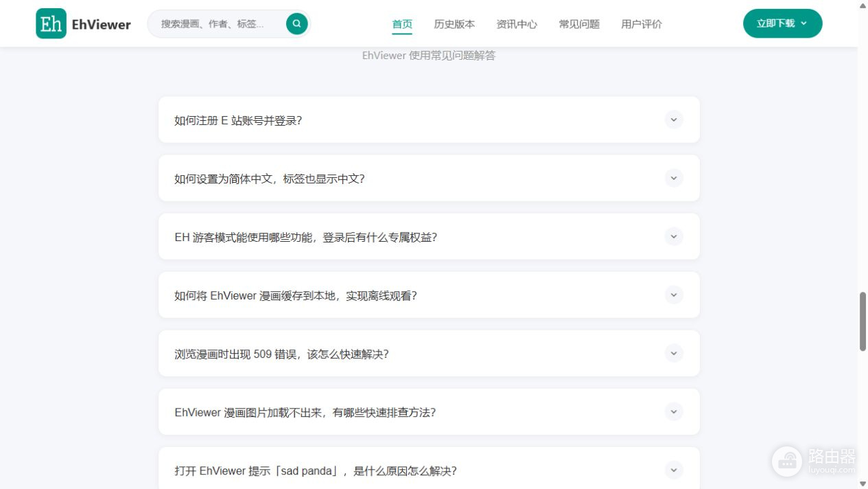Image resolution: width=868 pixels, height=489 pixels.
Task: Expand the 如何设置为简体中文 question chevron
Action: click(674, 178)
